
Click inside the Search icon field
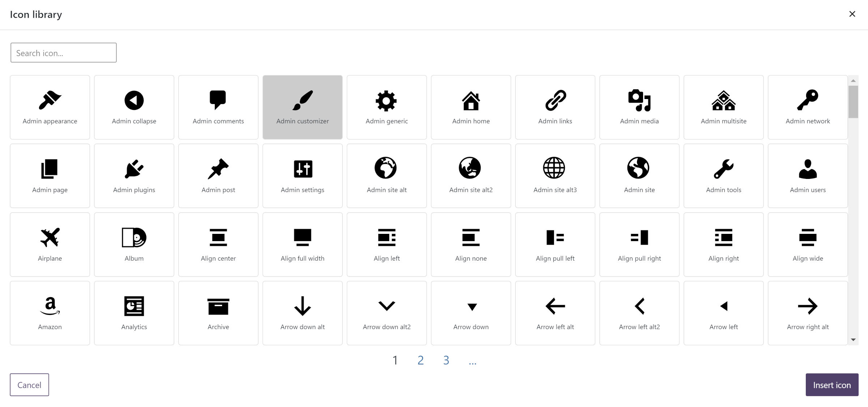(63, 52)
